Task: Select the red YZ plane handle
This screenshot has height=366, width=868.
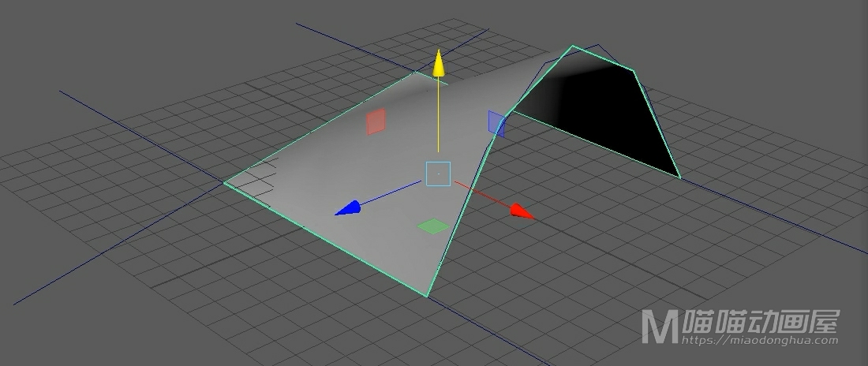Action: [376, 121]
